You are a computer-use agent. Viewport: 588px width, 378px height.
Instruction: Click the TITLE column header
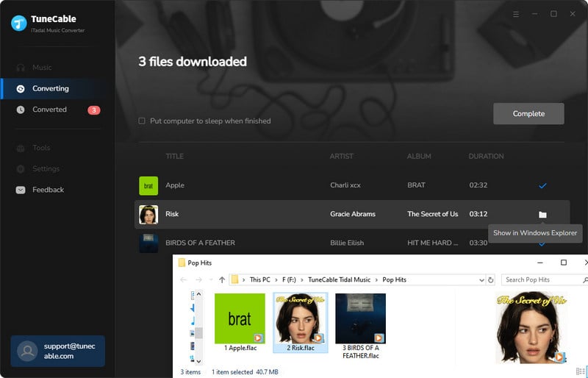coord(175,156)
